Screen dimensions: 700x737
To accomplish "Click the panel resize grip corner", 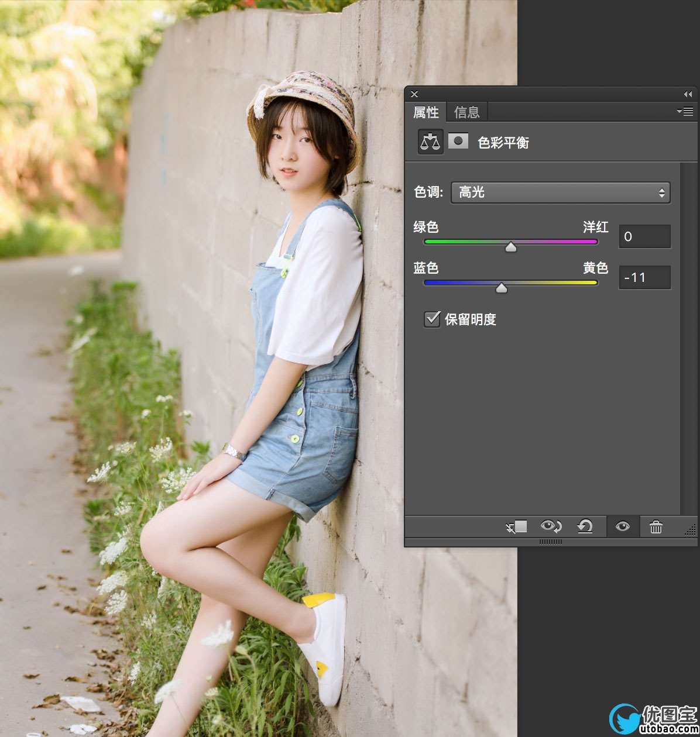I will [x=690, y=529].
